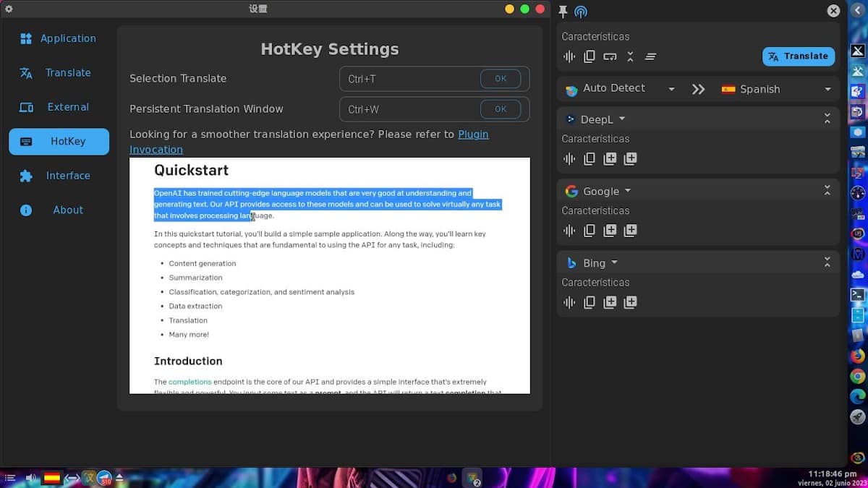Click the first plus icon in the Google row
The width and height of the screenshot is (868, 488).
pyautogui.click(x=610, y=231)
